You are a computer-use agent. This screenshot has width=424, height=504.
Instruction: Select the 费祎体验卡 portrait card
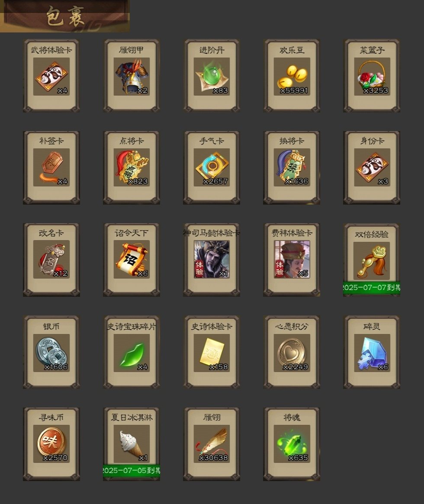point(292,260)
